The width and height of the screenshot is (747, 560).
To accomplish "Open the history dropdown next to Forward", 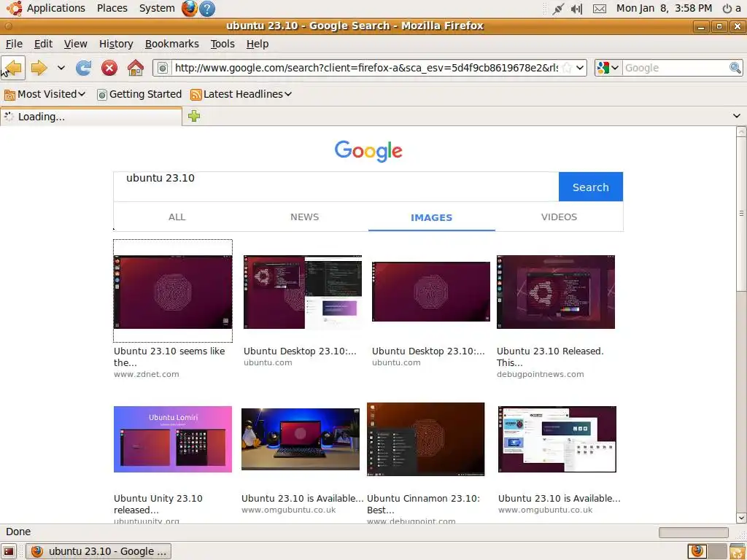I will [x=61, y=68].
